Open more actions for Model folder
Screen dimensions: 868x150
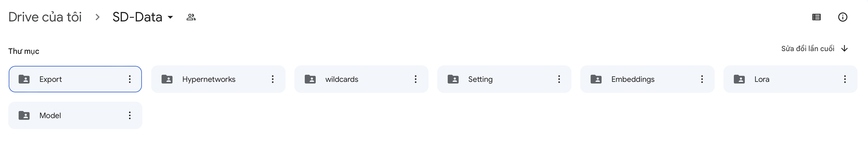coord(130,116)
